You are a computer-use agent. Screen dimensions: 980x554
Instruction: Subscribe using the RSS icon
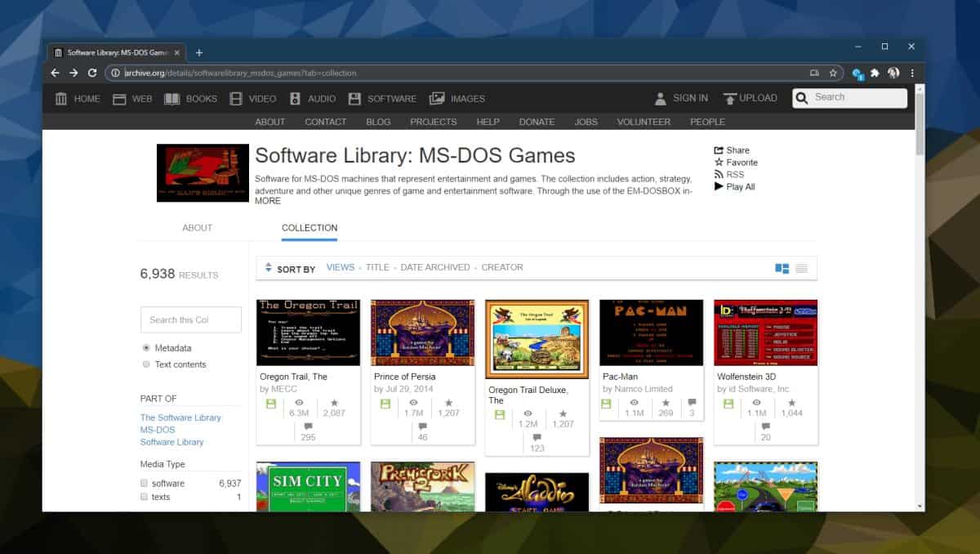(x=717, y=174)
